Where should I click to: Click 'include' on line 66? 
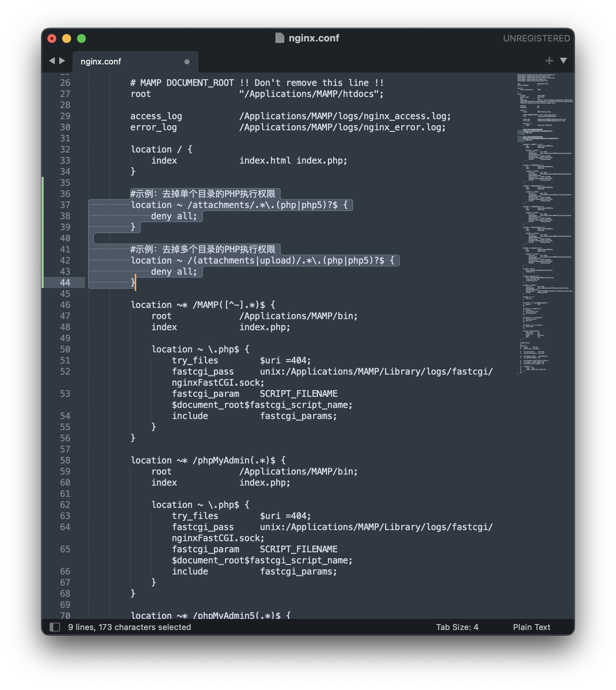(190, 572)
